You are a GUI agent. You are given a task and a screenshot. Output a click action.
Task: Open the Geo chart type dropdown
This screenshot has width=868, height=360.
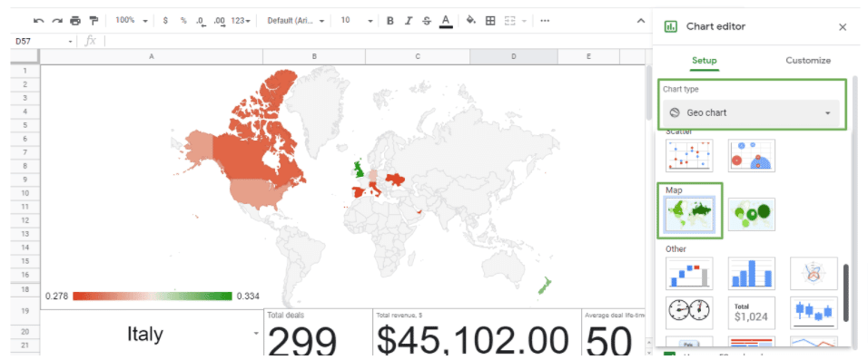751,112
